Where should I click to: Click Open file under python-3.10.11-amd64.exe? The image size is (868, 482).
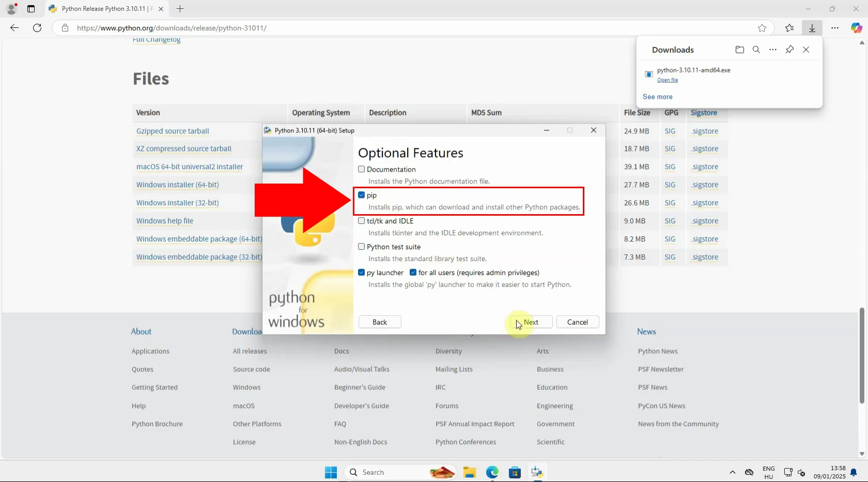(668, 80)
